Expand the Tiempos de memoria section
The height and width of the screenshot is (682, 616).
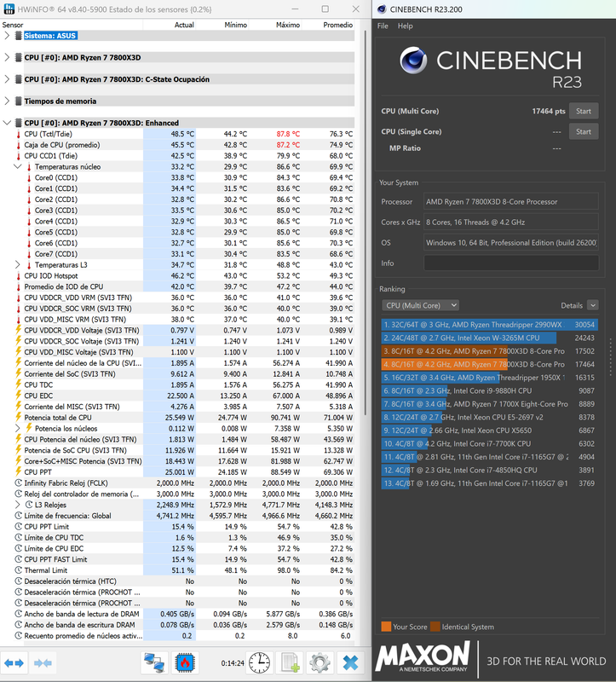7,101
